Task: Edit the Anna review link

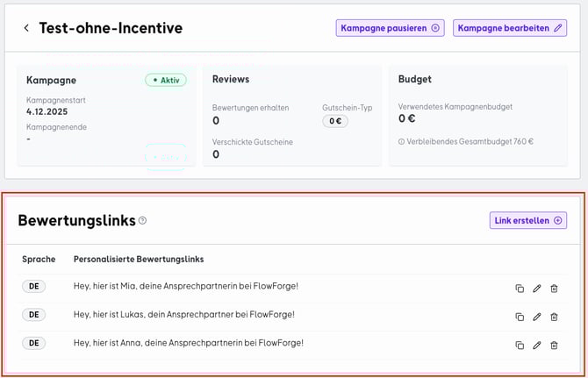Action: [x=537, y=346]
